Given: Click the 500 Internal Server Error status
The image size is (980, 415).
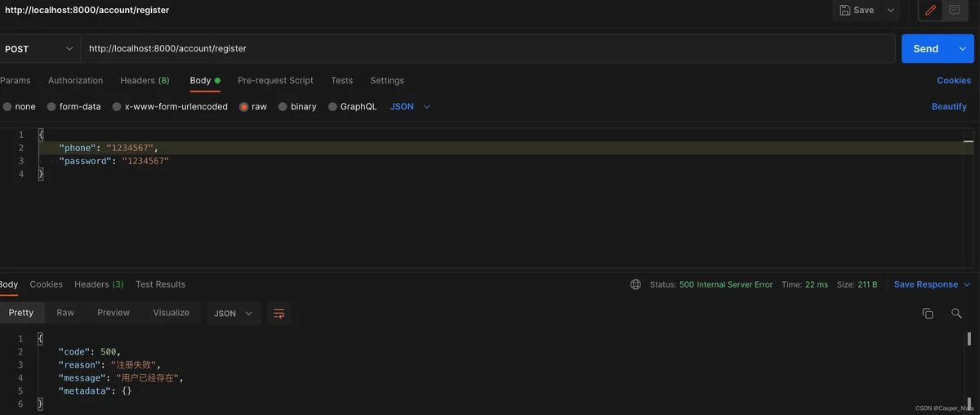Looking at the screenshot, I should coord(726,285).
